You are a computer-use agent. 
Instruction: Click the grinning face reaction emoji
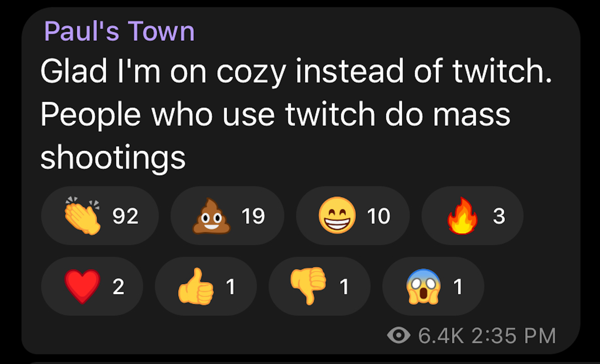point(337,215)
